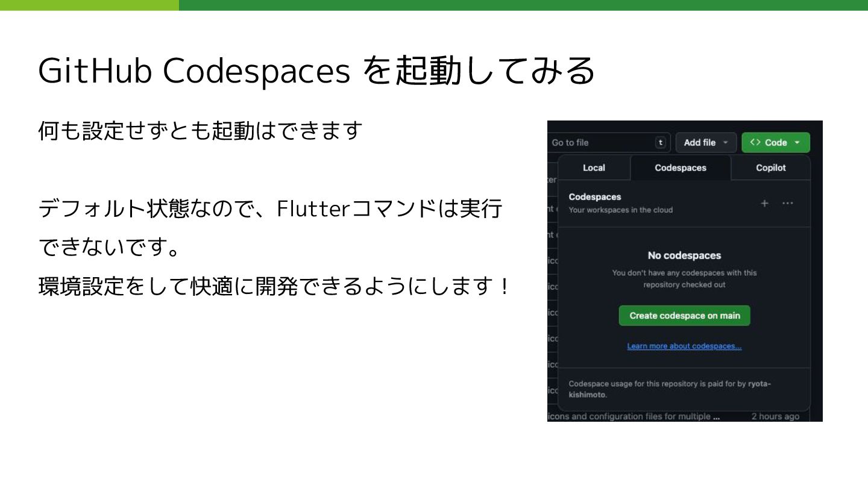Open the green Code dropdown button

click(x=776, y=143)
